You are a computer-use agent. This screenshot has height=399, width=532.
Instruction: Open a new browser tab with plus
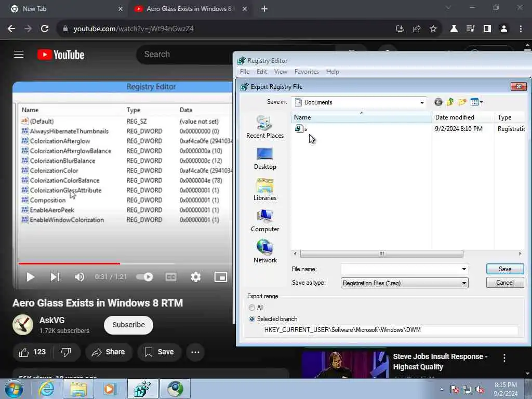264,9
